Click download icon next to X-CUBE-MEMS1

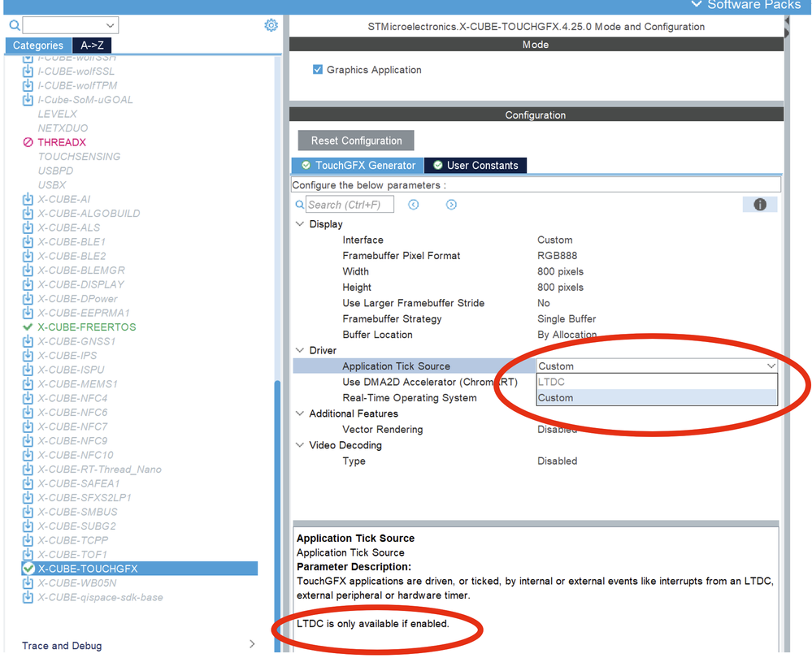[x=28, y=384]
